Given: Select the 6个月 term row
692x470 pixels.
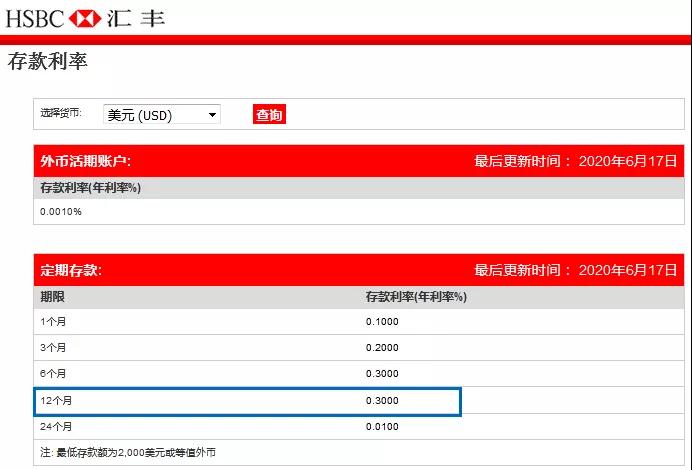Looking at the screenshot, I should click(53, 373).
